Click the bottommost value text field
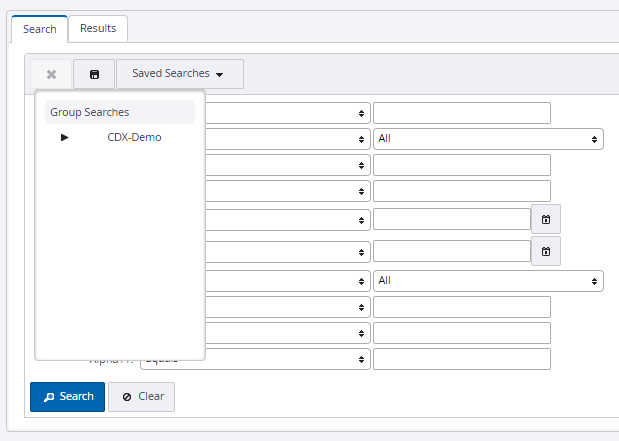The image size is (619, 441). point(461,358)
